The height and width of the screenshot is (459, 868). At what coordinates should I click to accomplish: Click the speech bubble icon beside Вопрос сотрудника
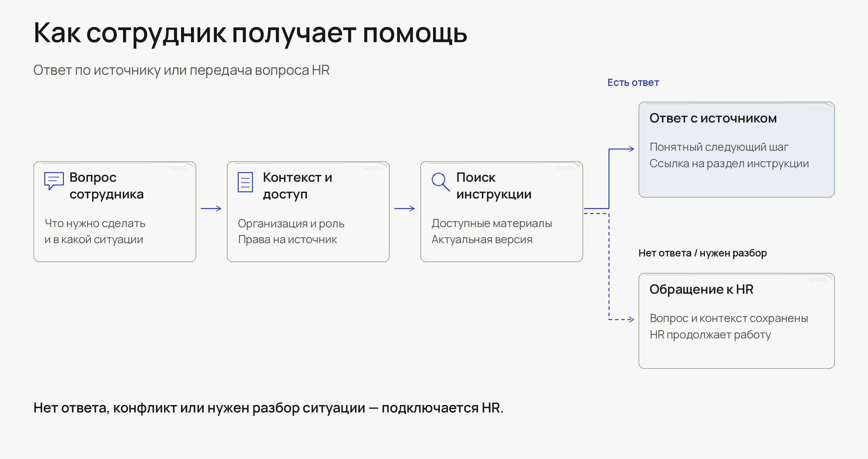(x=54, y=181)
